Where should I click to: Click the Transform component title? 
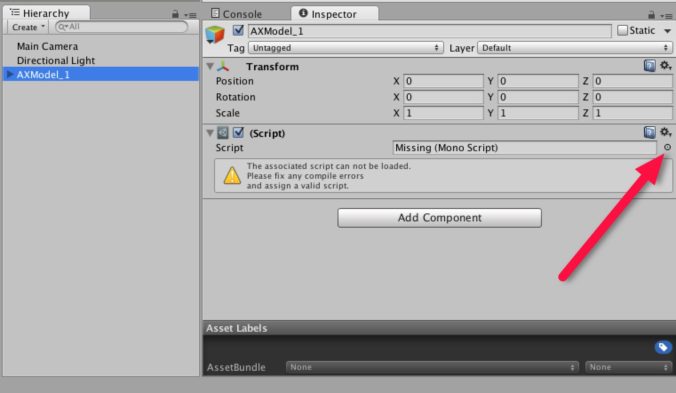(x=272, y=66)
